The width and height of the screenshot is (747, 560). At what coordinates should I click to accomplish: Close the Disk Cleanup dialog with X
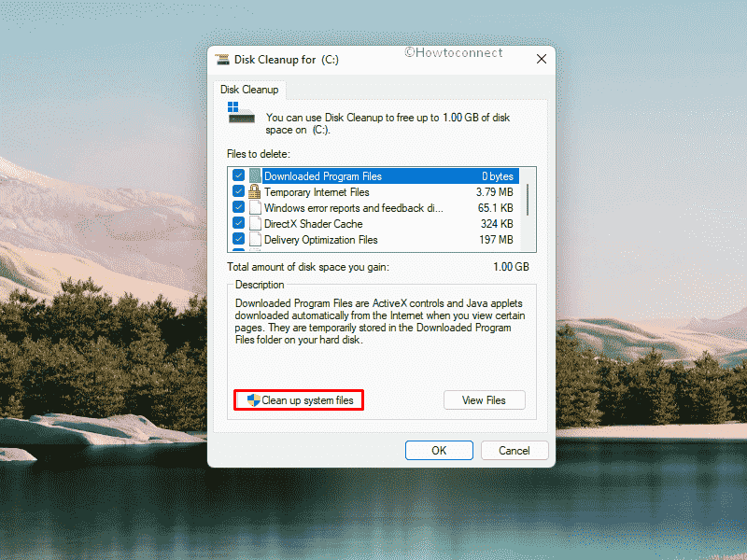pos(542,59)
